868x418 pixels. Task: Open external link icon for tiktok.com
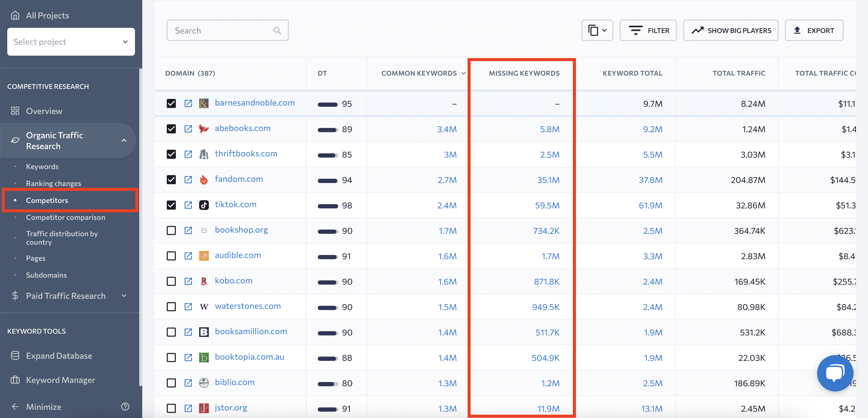(188, 205)
